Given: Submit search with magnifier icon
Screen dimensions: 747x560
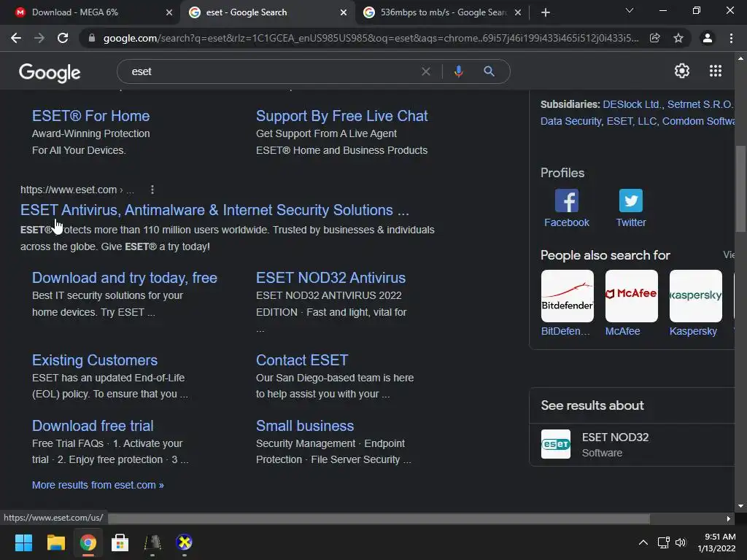Looking at the screenshot, I should coord(489,71).
